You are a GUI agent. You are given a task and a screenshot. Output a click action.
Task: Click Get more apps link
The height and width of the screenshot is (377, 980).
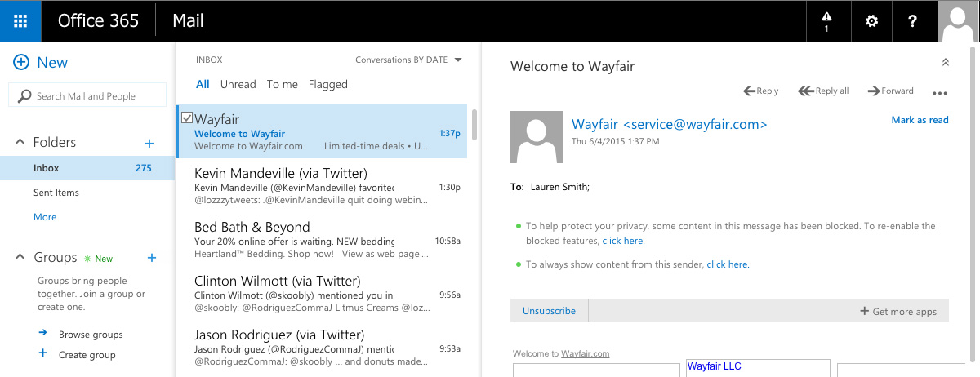tap(905, 312)
